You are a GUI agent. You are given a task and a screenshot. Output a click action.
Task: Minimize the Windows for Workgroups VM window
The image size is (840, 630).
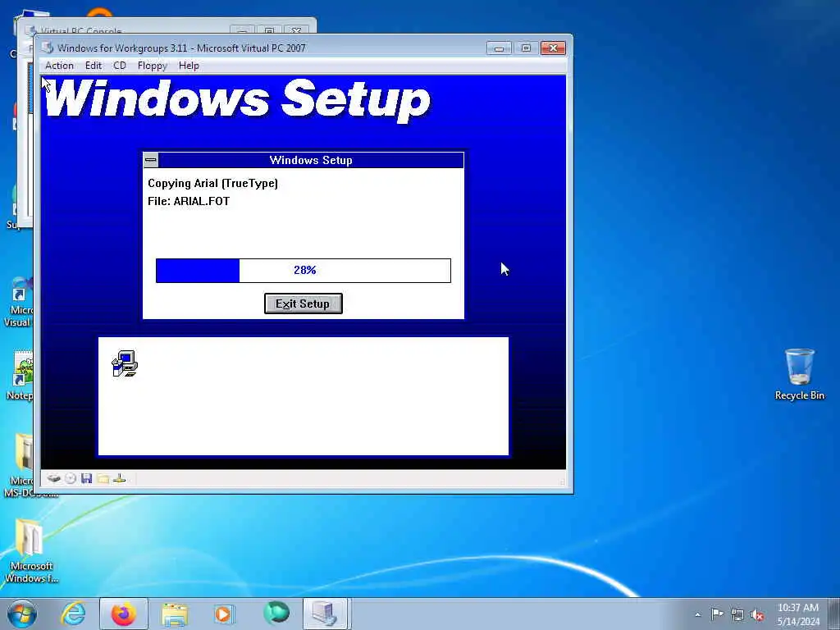pyautogui.click(x=499, y=48)
